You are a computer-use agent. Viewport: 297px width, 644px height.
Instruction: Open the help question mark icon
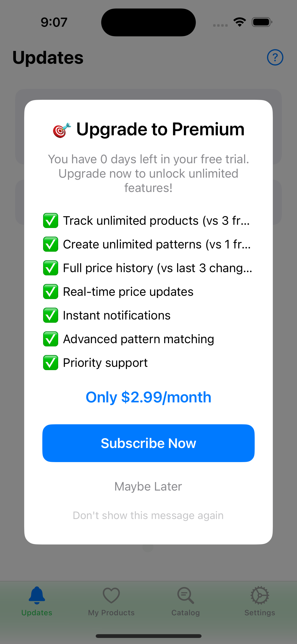(275, 57)
